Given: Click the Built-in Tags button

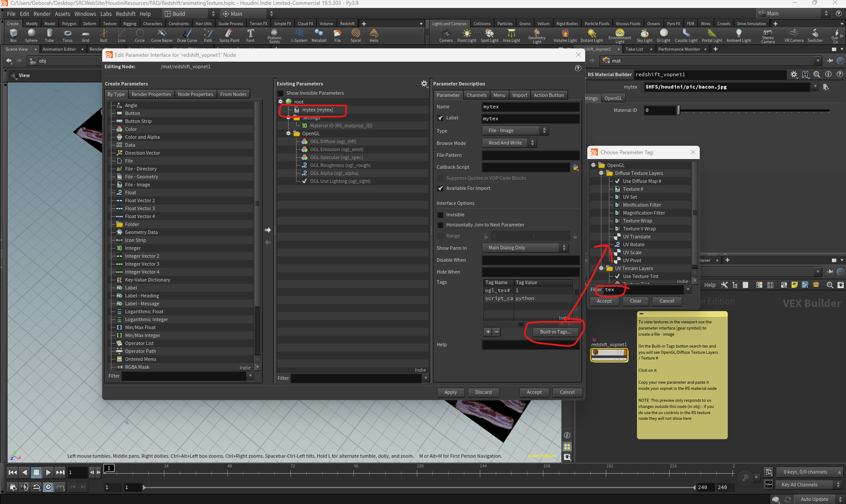Looking at the screenshot, I should [x=555, y=332].
